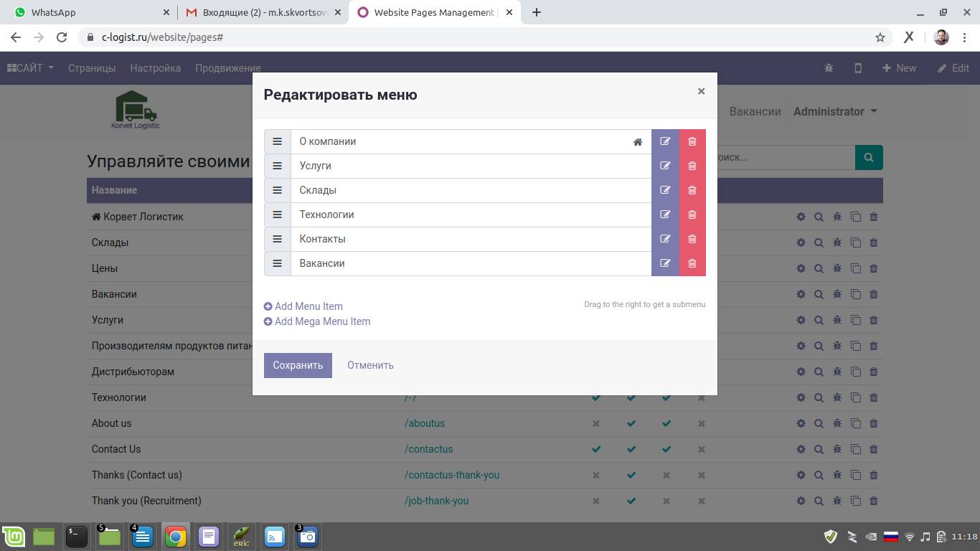Open the terminal from the taskbar

[77, 537]
